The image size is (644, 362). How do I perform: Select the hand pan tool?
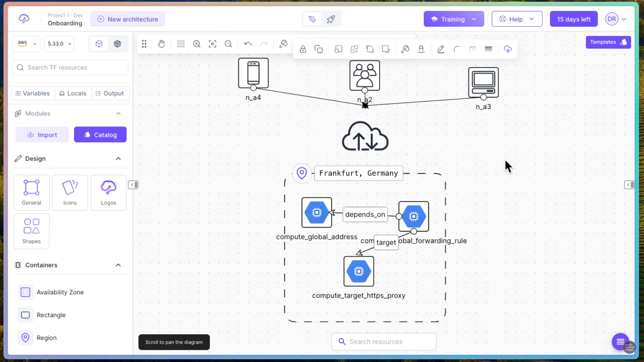(161, 44)
